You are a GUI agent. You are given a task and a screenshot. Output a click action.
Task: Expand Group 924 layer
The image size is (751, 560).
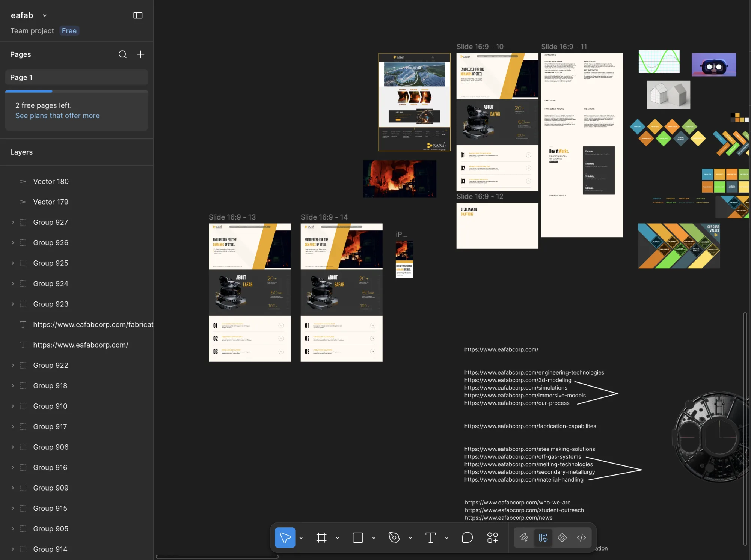click(x=13, y=283)
